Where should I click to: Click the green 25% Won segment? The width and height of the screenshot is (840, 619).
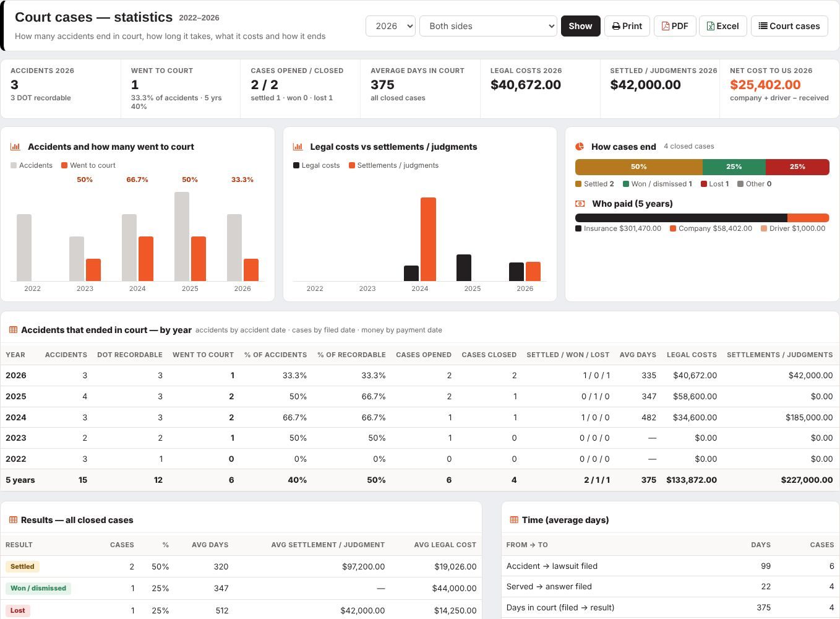click(734, 167)
